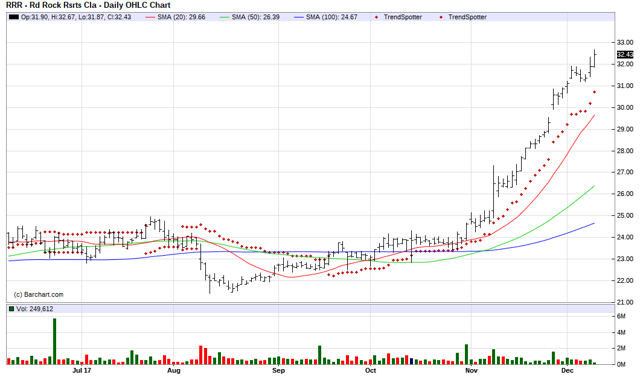Click the Nov date axis label
Screen dimensions: 640x389
pyautogui.click(x=471, y=371)
